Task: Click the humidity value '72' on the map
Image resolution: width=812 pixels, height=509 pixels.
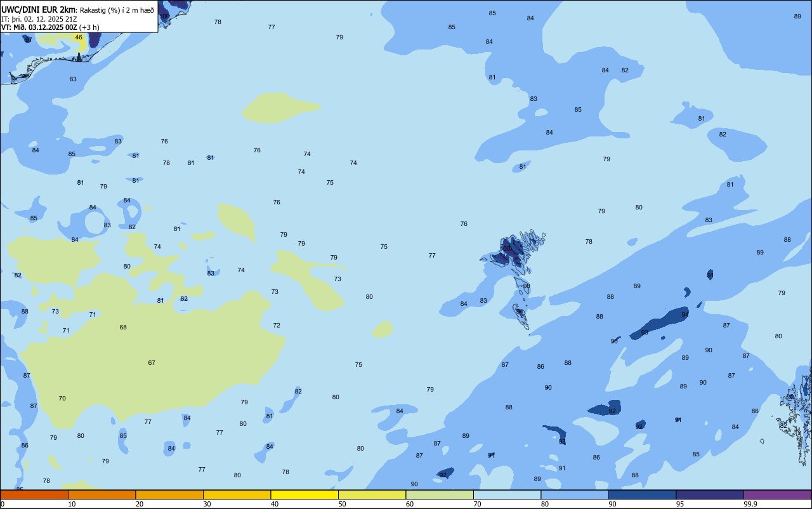Action: point(277,326)
